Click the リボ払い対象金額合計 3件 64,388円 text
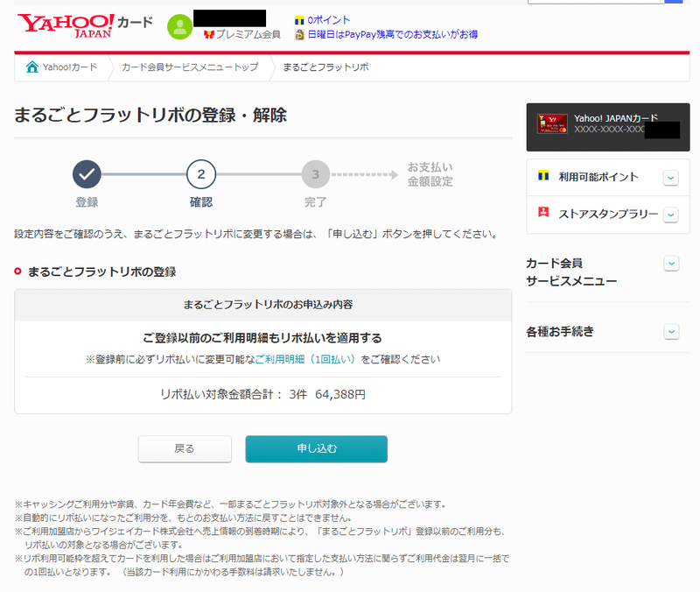This screenshot has height=592, width=700. point(263,394)
